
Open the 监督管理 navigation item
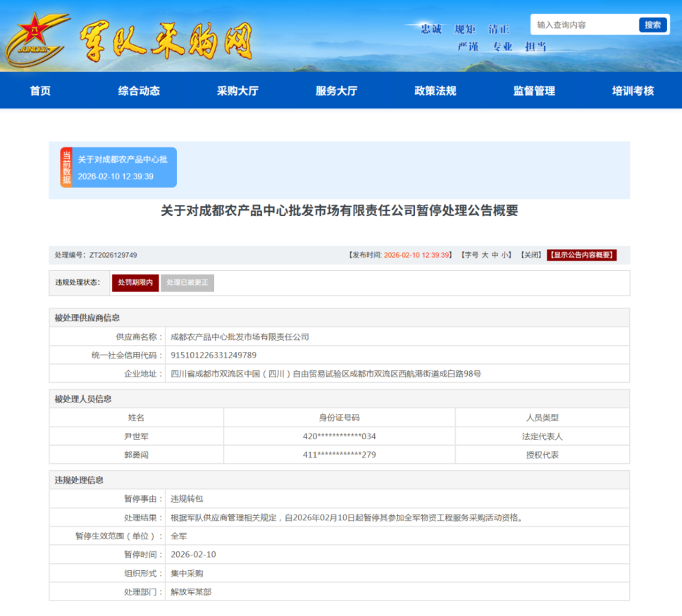(533, 91)
